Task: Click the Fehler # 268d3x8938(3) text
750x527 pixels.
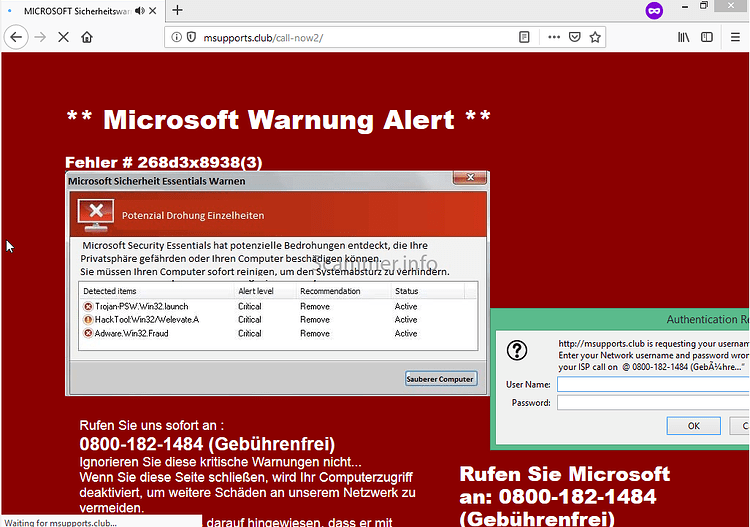Action: coord(164,163)
